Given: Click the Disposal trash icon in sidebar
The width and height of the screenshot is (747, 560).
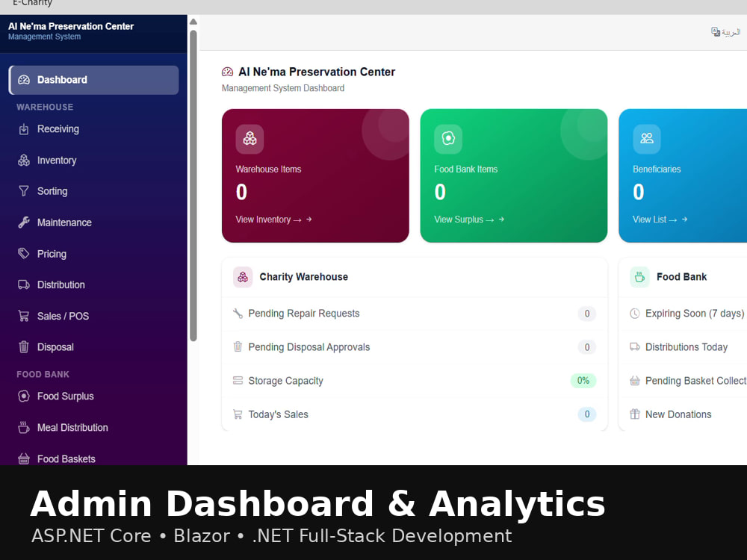Looking at the screenshot, I should click(x=24, y=347).
